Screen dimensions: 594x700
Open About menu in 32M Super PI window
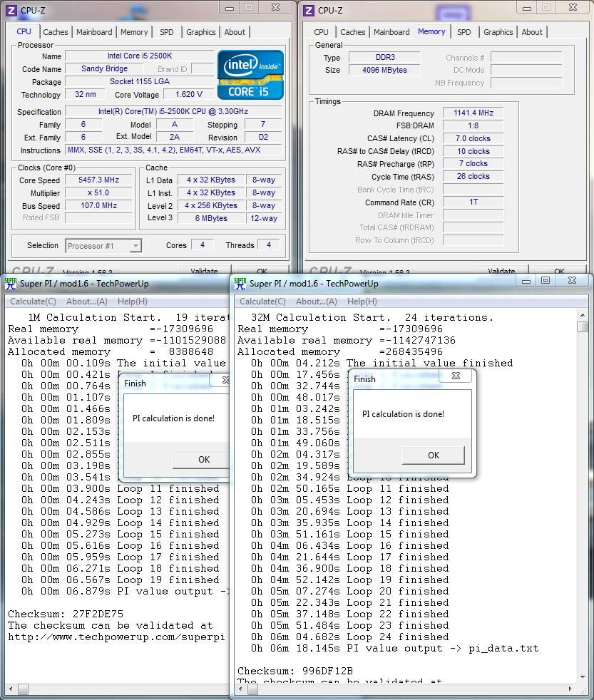pyautogui.click(x=317, y=302)
